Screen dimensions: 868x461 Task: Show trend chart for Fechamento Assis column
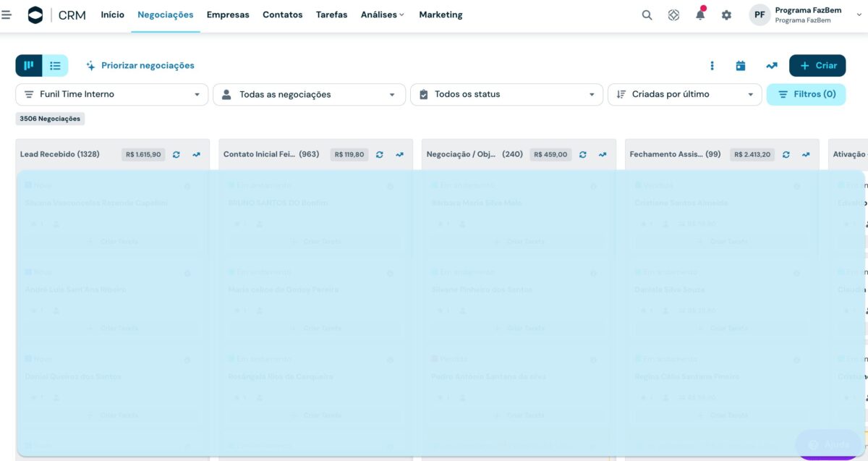pyautogui.click(x=807, y=154)
